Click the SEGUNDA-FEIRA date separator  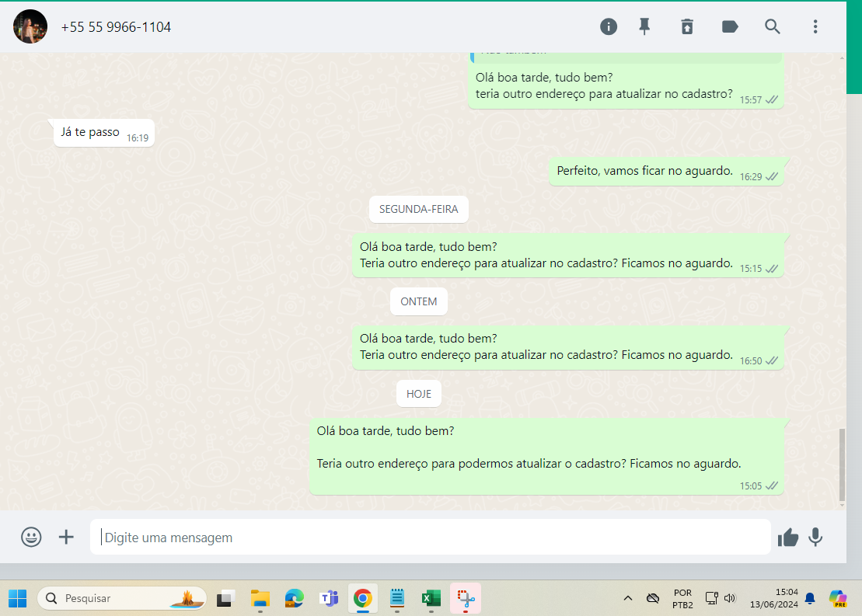(x=418, y=210)
